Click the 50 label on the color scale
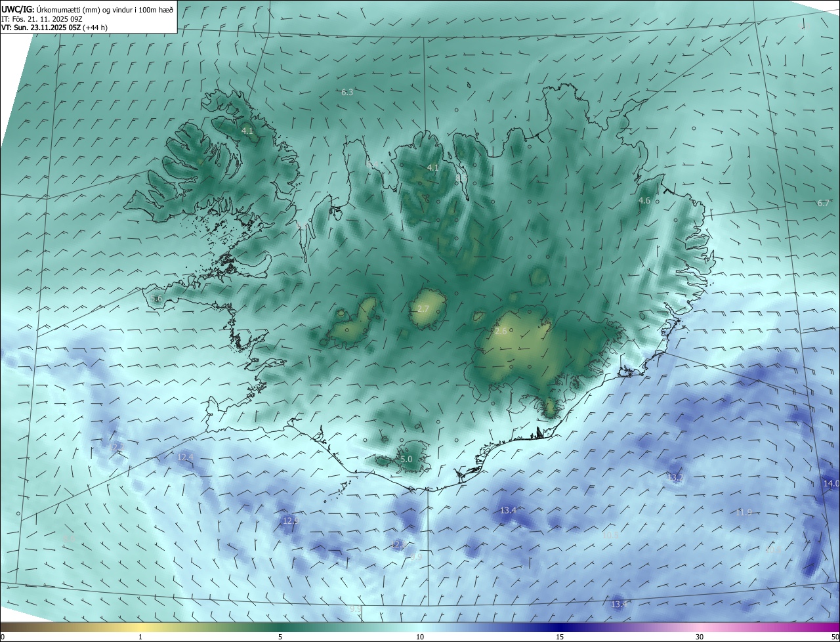Viewport: 840px width, 642px height. coord(835,637)
